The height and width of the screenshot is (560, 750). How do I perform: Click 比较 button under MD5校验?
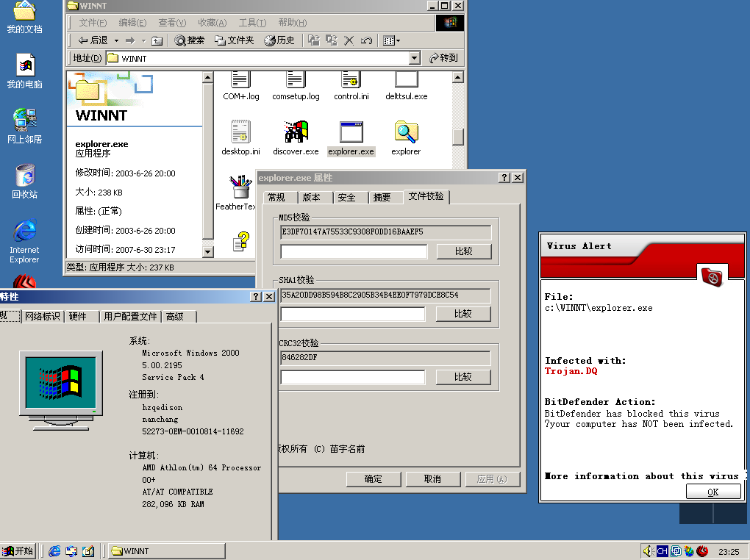(464, 251)
